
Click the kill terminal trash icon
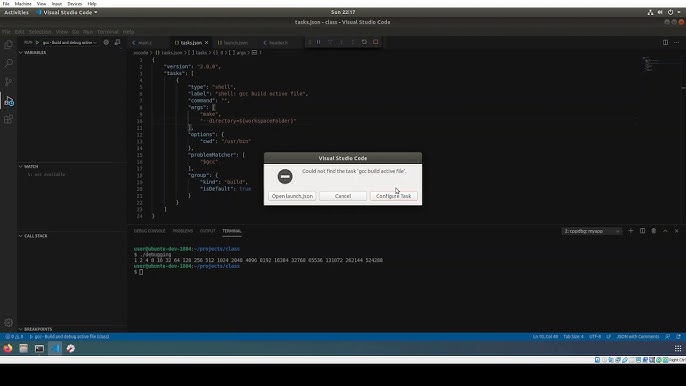[x=654, y=231]
